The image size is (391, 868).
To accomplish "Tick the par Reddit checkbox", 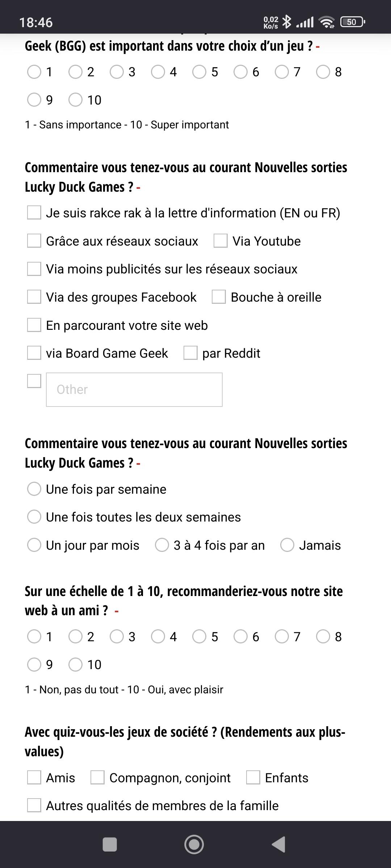I will (x=190, y=353).
